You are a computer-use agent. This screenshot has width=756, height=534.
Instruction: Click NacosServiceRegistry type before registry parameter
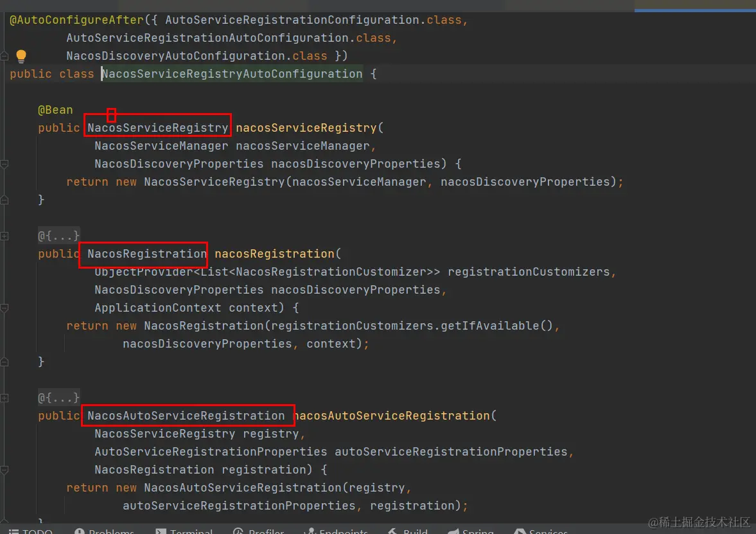pos(165,434)
